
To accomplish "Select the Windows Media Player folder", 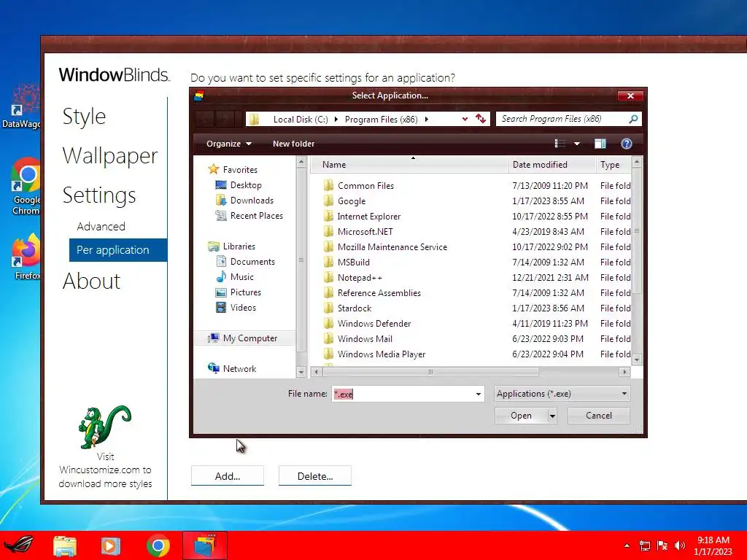I will pyautogui.click(x=381, y=354).
